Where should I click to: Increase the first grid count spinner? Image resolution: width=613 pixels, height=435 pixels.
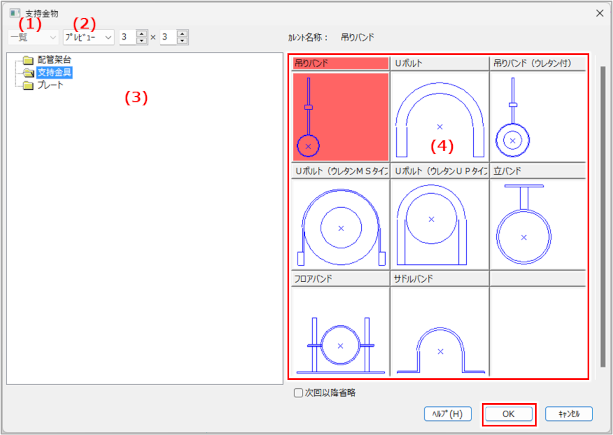pyautogui.click(x=142, y=32)
